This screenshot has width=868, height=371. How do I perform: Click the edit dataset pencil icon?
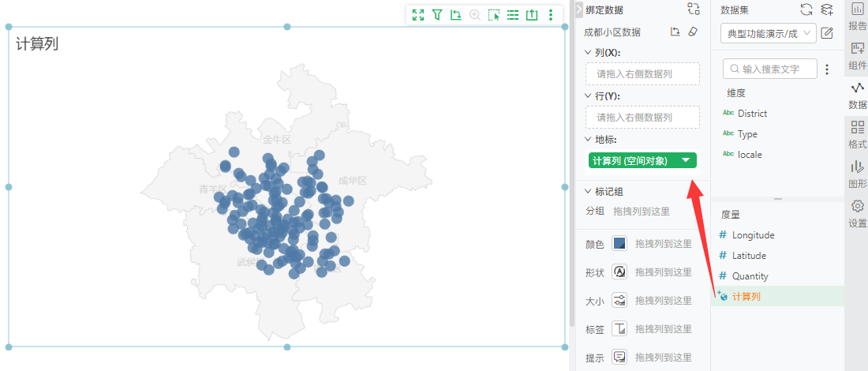(826, 33)
